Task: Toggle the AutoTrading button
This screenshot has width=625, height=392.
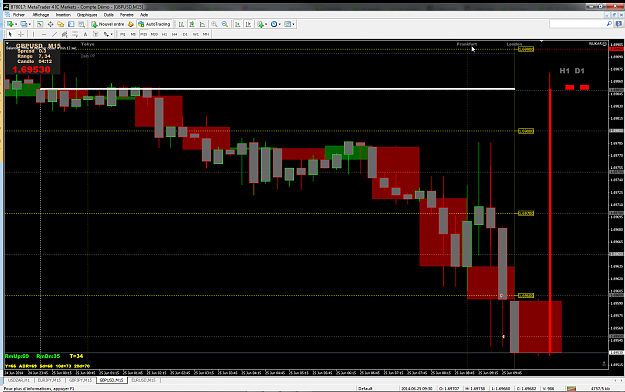Action: [154, 24]
